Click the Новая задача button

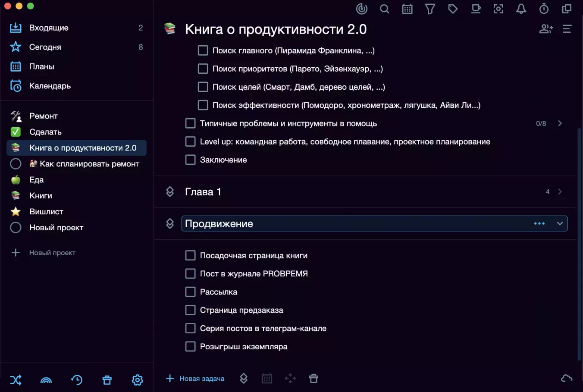[195, 379]
